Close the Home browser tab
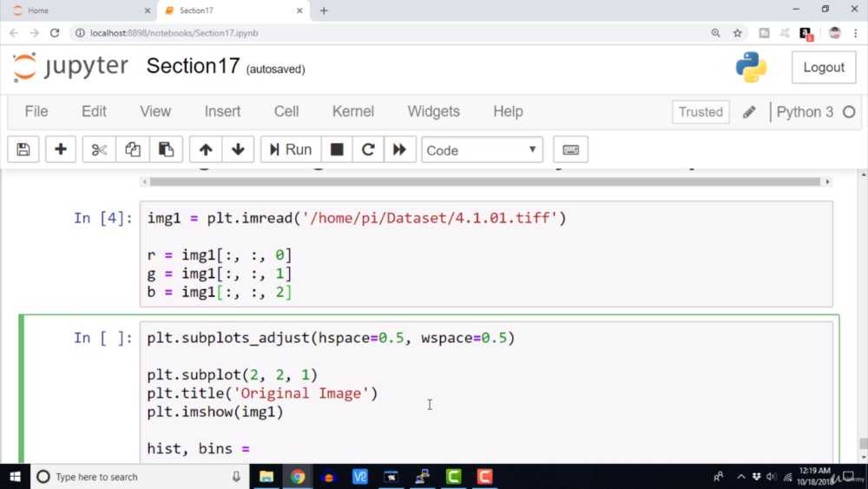868x489 pixels. 148,10
